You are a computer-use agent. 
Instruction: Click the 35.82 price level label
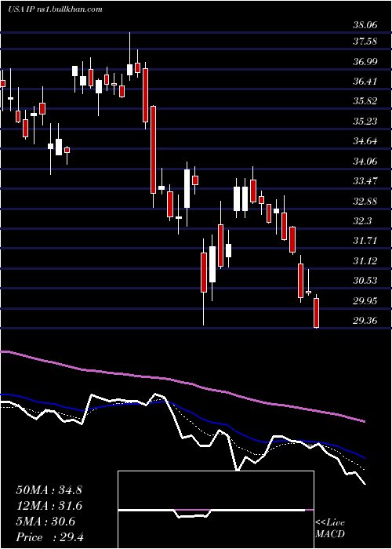(365, 101)
